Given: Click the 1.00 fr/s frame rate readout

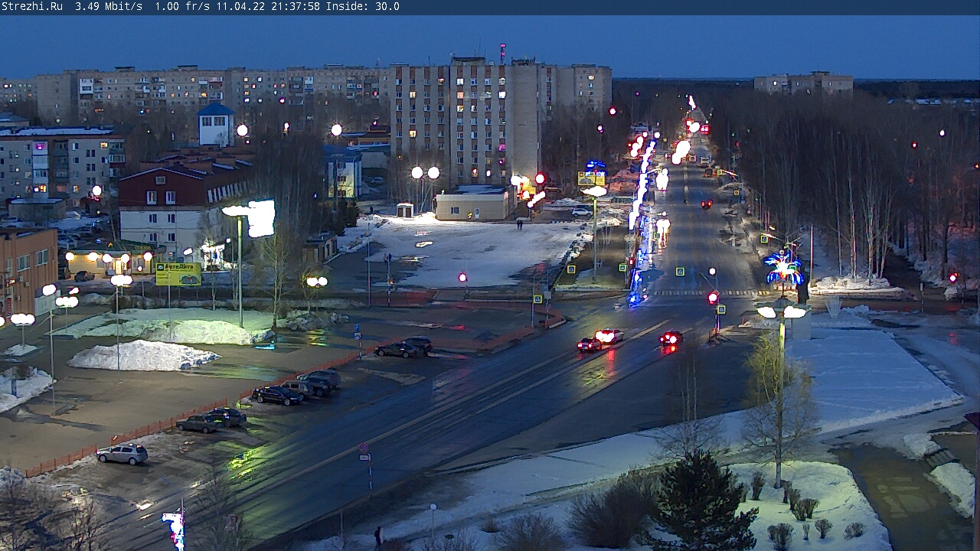Looking at the screenshot, I should point(182,6).
